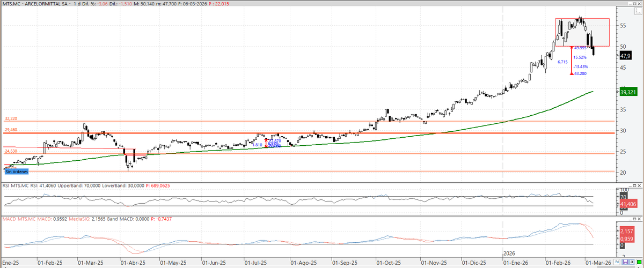Click the RSI MTS.MC indicator header
Screen dimensions: 644x268
click(x=16, y=185)
